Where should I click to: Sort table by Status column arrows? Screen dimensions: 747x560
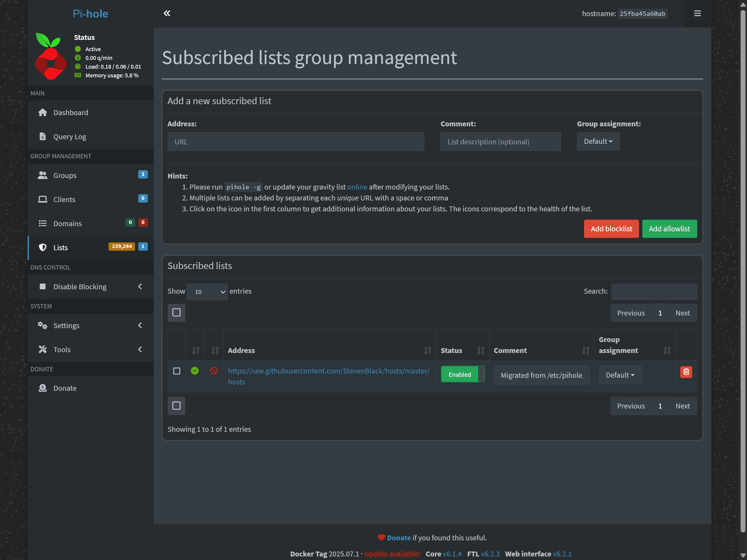coord(481,351)
